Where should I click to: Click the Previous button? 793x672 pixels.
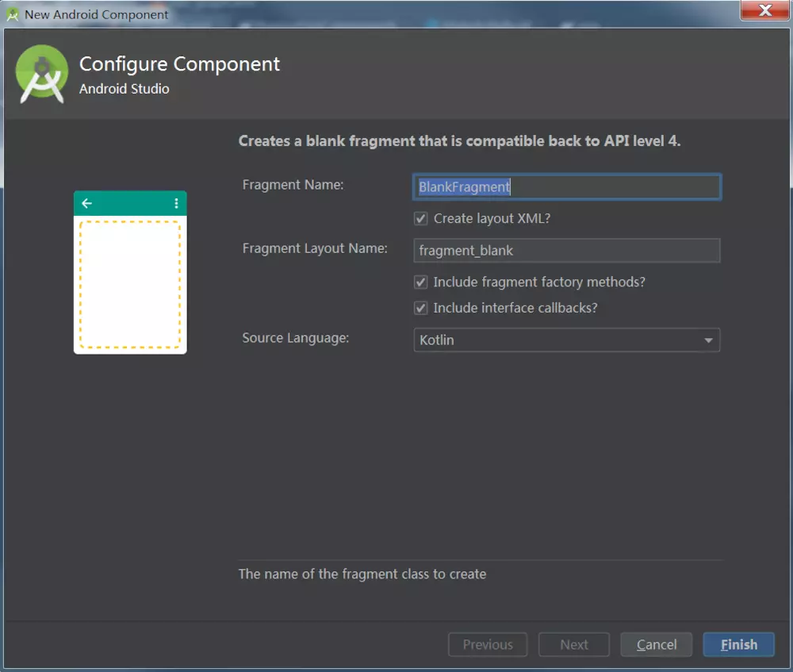pos(488,645)
